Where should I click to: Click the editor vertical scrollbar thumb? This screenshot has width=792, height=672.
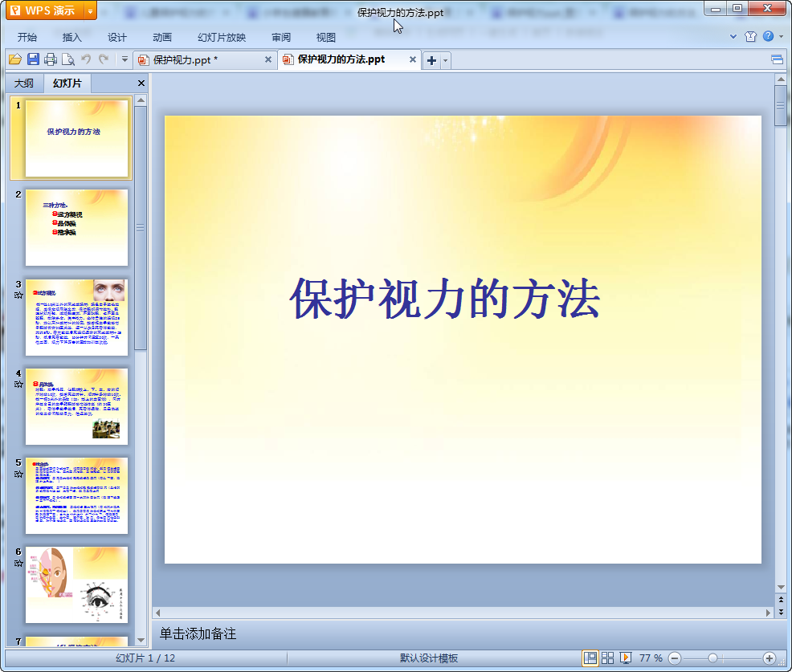point(781,105)
